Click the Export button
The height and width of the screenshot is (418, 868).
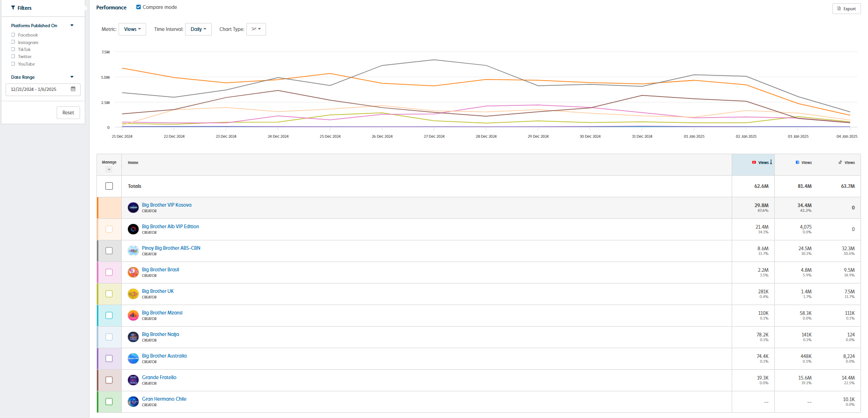(x=846, y=8)
